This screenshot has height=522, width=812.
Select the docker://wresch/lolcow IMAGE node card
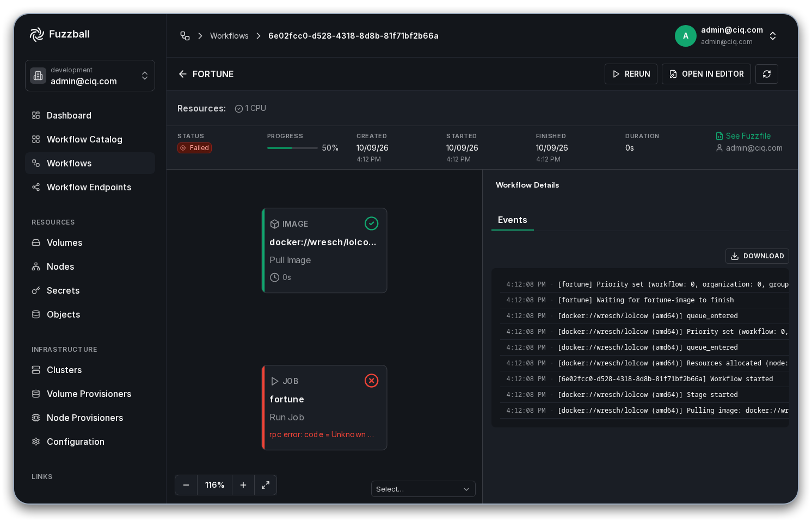click(324, 251)
